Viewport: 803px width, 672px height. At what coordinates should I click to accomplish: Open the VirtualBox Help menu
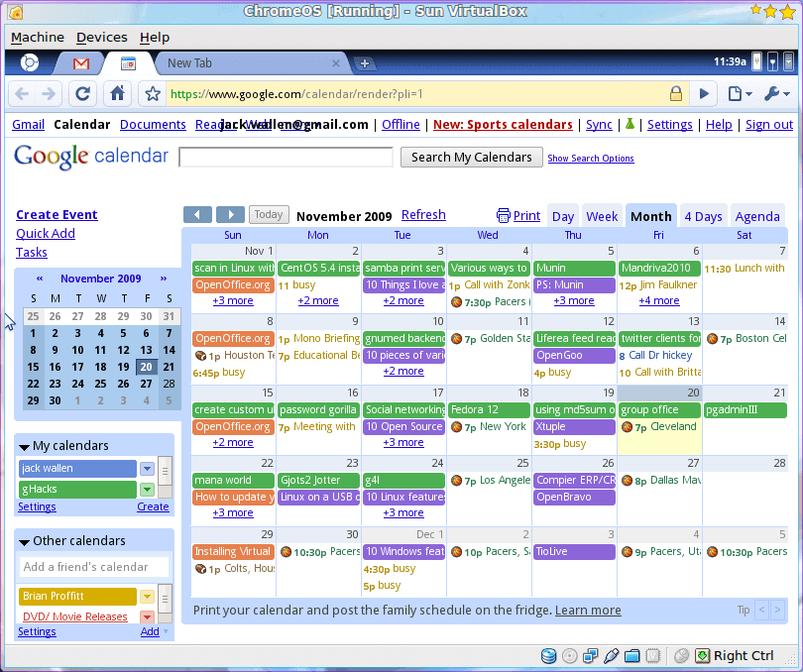tap(154, 38)
